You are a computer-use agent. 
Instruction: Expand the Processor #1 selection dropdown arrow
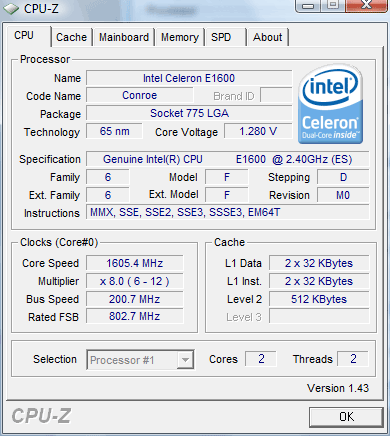point(185,360)
